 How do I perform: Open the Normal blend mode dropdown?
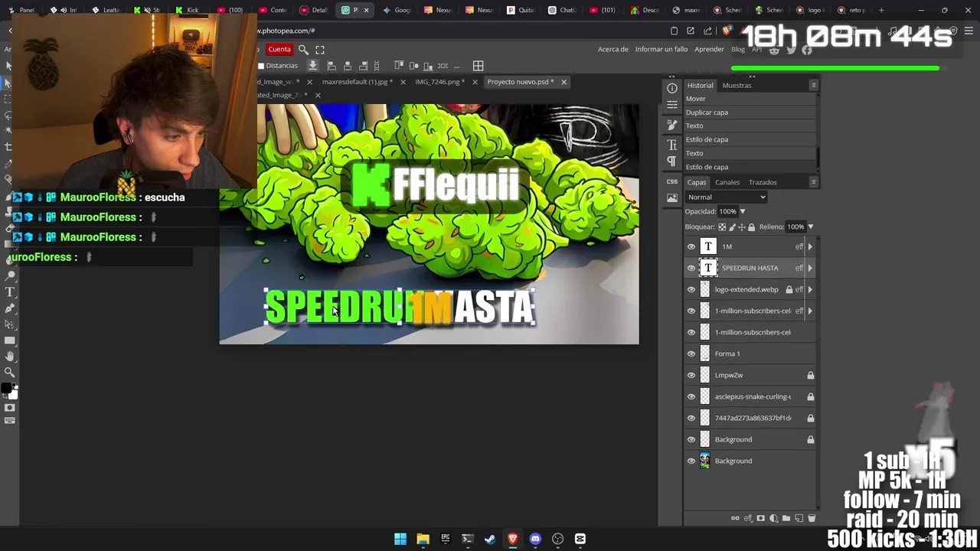[x=726, y=197]
